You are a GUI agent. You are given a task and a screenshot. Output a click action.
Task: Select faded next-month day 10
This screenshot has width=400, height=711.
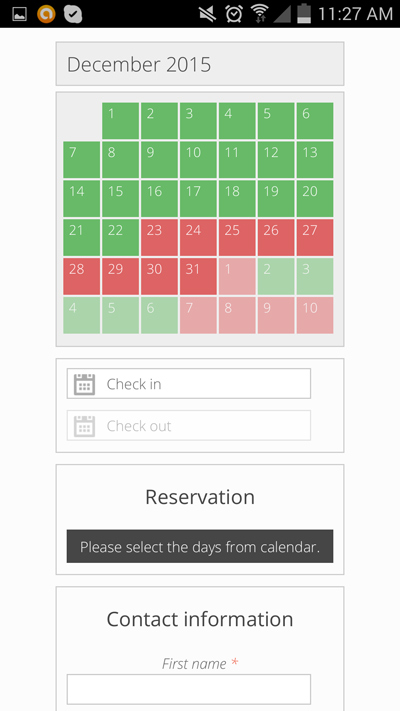coord(315,315)
